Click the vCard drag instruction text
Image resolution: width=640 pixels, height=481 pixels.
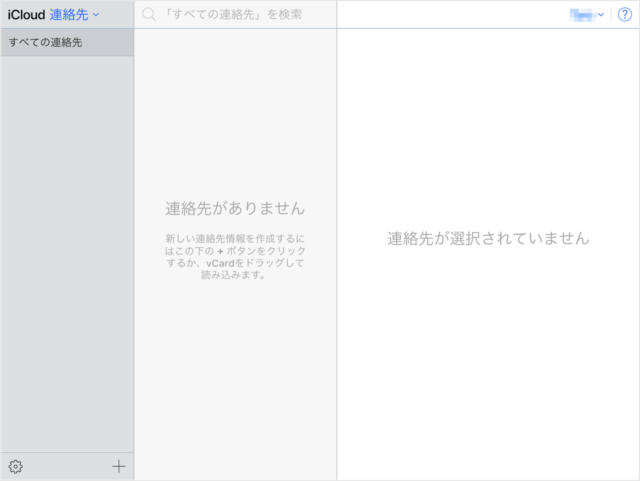click(x=235, y=257)
